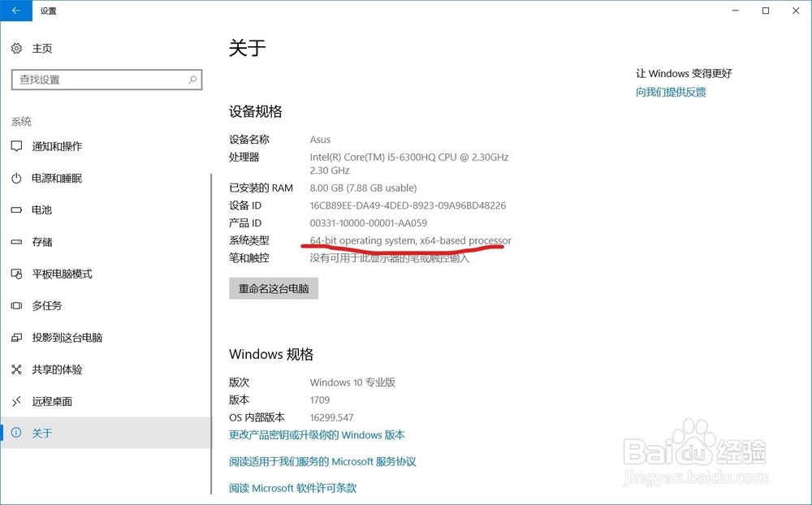Click the Shared experiences icon

[16, 369]
